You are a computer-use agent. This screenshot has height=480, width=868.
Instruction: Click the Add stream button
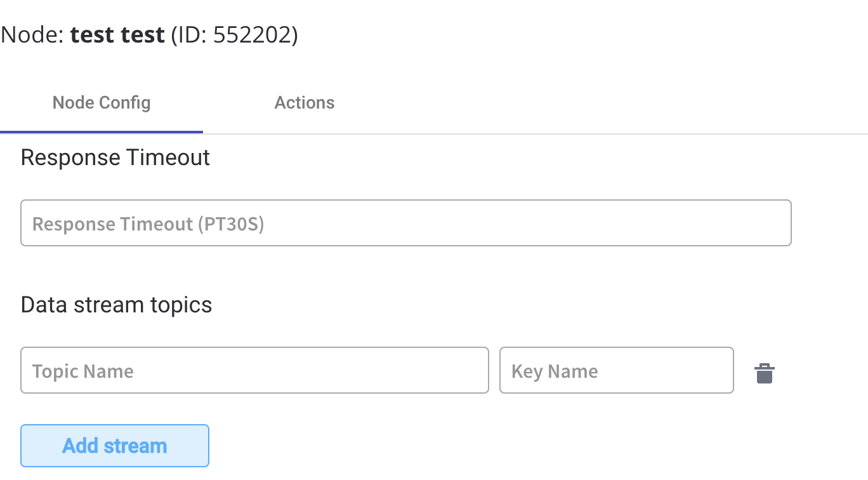point(115,446)
